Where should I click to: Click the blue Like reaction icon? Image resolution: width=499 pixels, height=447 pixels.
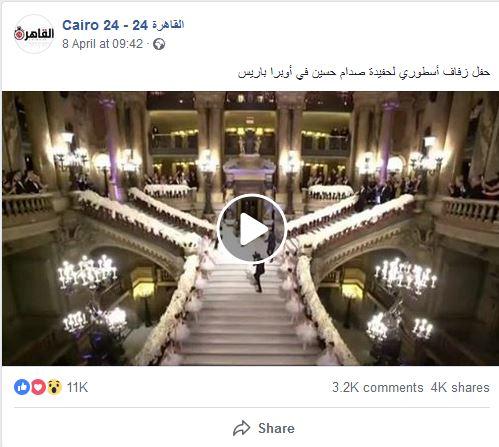pos(22,387)
